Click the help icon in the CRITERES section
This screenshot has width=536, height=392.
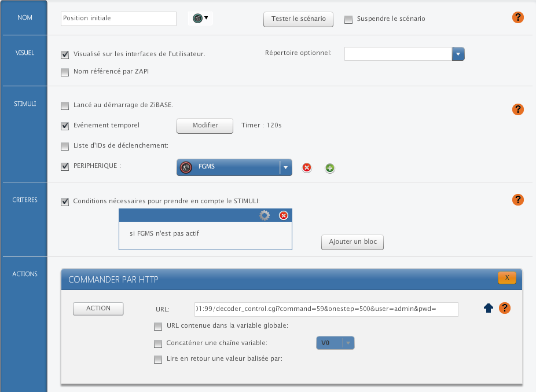[518, 200]
